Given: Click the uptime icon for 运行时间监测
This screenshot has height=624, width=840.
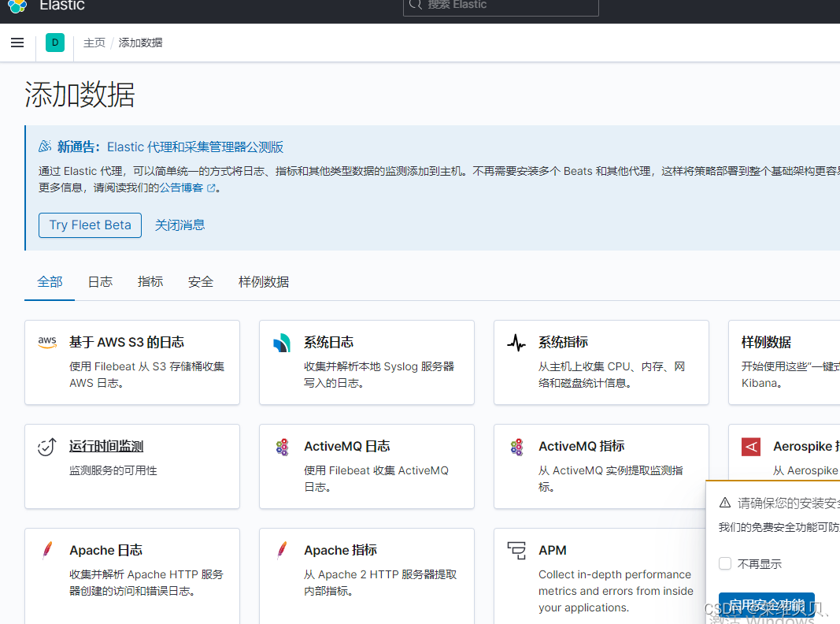Looking at the screenshot, I should (47, 447).
